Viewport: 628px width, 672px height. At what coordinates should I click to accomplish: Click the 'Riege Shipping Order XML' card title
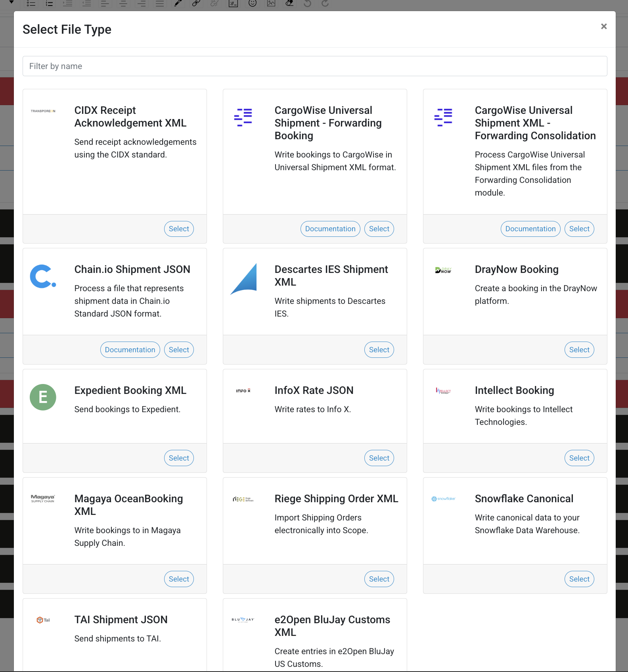tap(337, 499)
